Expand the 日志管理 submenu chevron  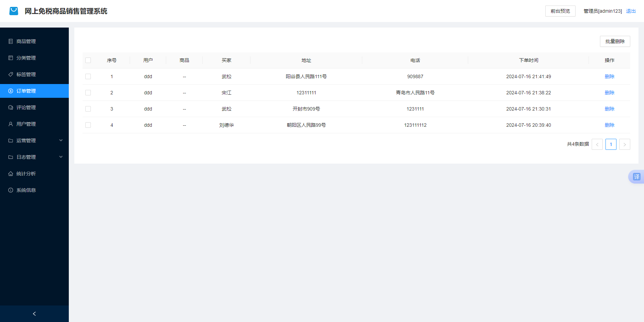(61, 157)
